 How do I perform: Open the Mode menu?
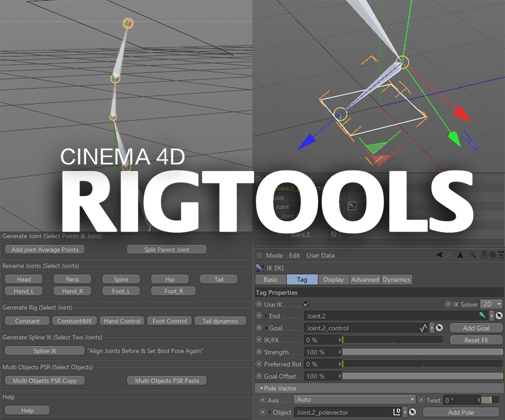pos(274,255)
